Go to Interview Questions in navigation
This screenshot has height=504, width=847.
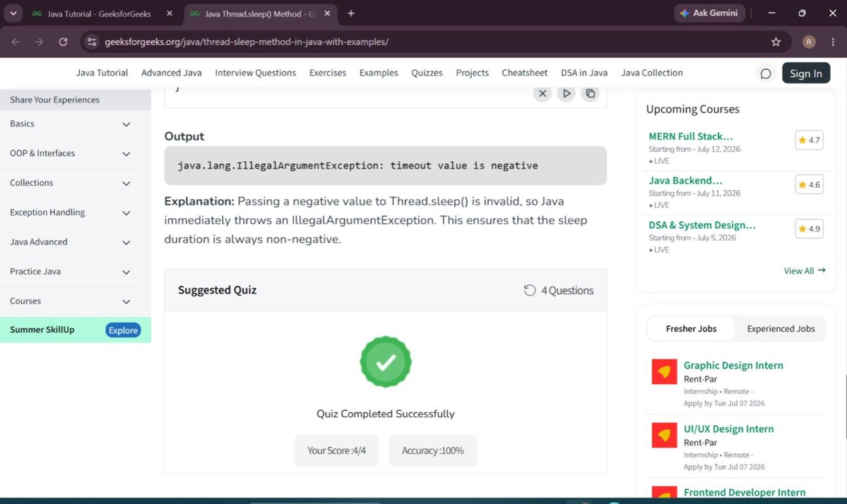pos(256,73)
